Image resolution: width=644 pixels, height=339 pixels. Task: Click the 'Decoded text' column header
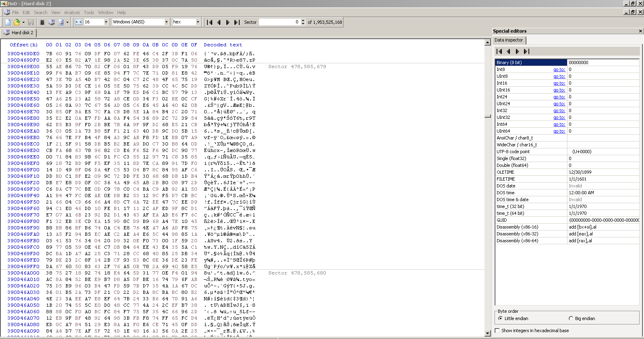[223, 45]
